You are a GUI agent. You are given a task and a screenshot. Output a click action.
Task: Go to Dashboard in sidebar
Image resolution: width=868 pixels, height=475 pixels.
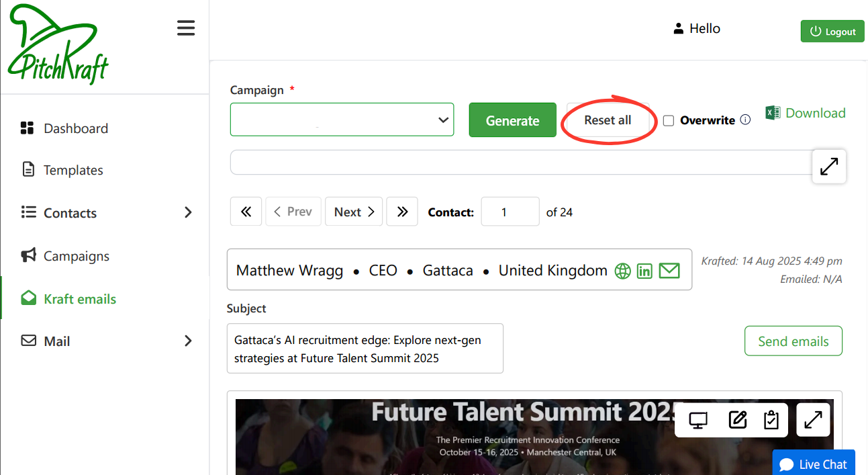(75, 128)
